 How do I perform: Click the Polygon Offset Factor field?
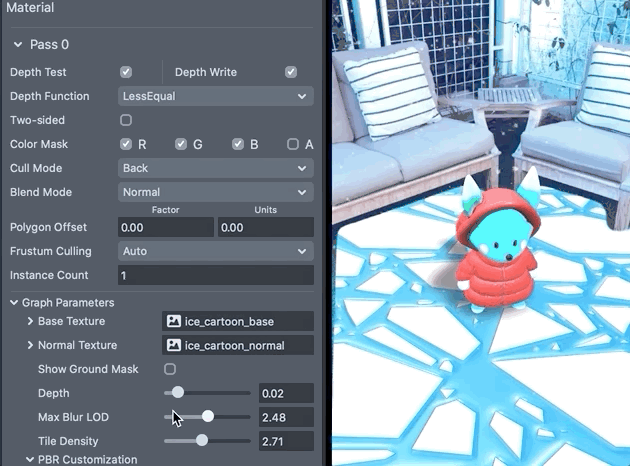pyautogui.click(x=165, y=228)
